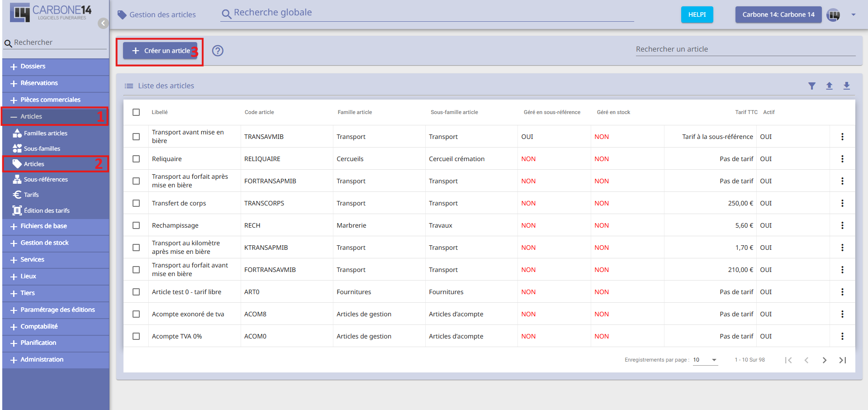Go to the previous page of articles

coord(806,360)
